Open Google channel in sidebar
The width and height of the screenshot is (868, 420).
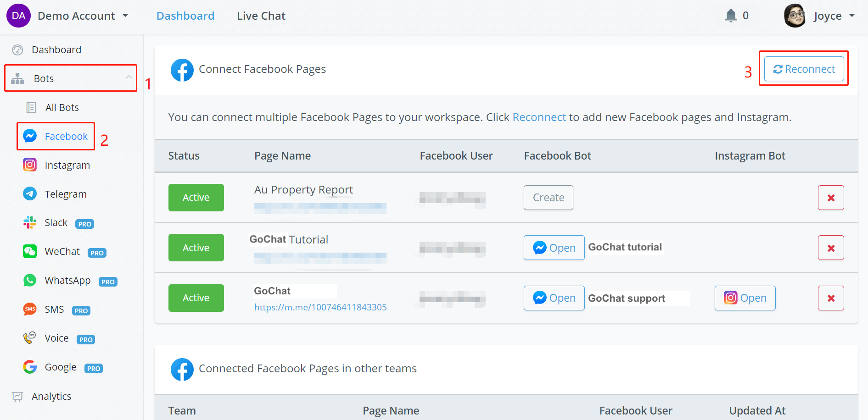tap(60, 367)
